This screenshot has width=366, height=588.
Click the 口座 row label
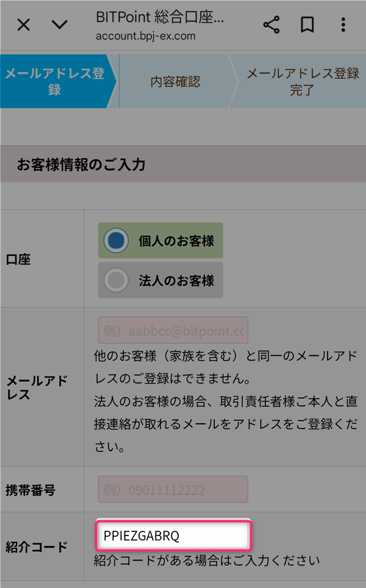pyautogui.click(x=18, y=259)
